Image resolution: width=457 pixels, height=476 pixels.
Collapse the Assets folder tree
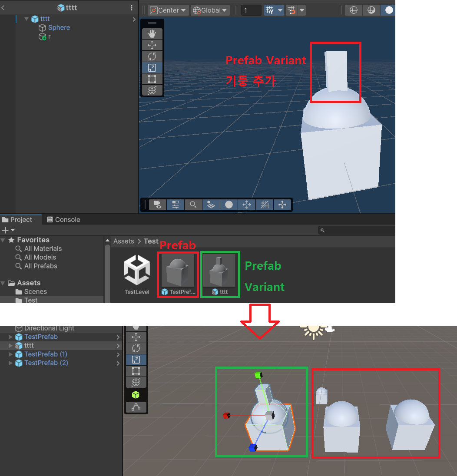[3, 283]
